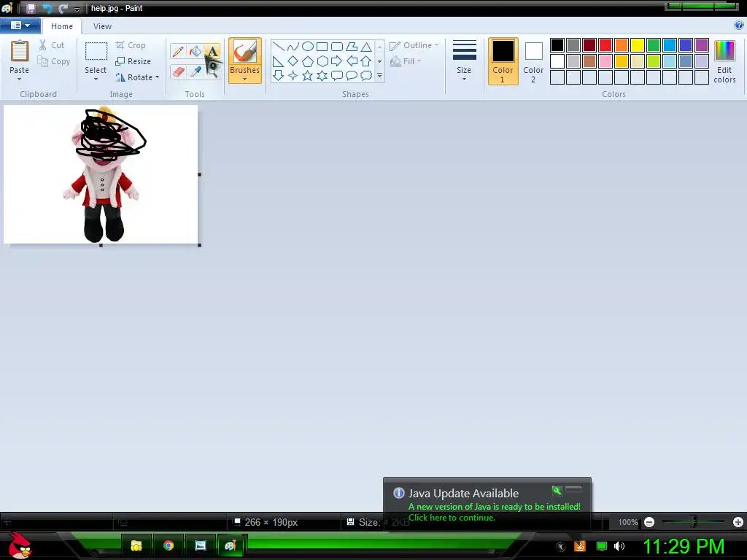Select the Eraser tool
Image resolution: width=747 pixels, height=560 pixels.
(x=178, y=72)
